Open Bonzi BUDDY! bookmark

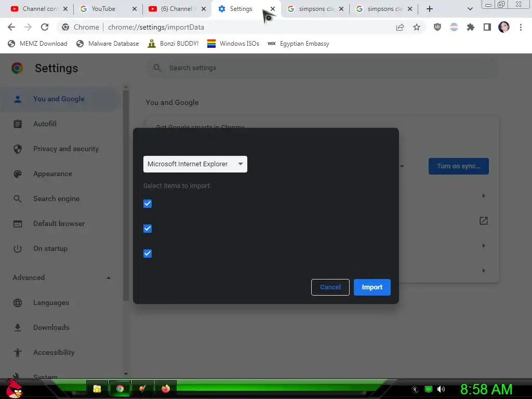173,44
